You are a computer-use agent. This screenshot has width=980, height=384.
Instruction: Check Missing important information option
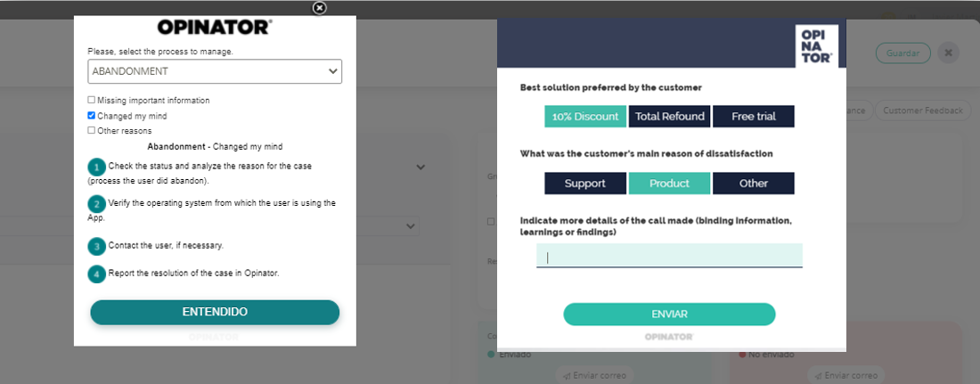coord(91,100)
